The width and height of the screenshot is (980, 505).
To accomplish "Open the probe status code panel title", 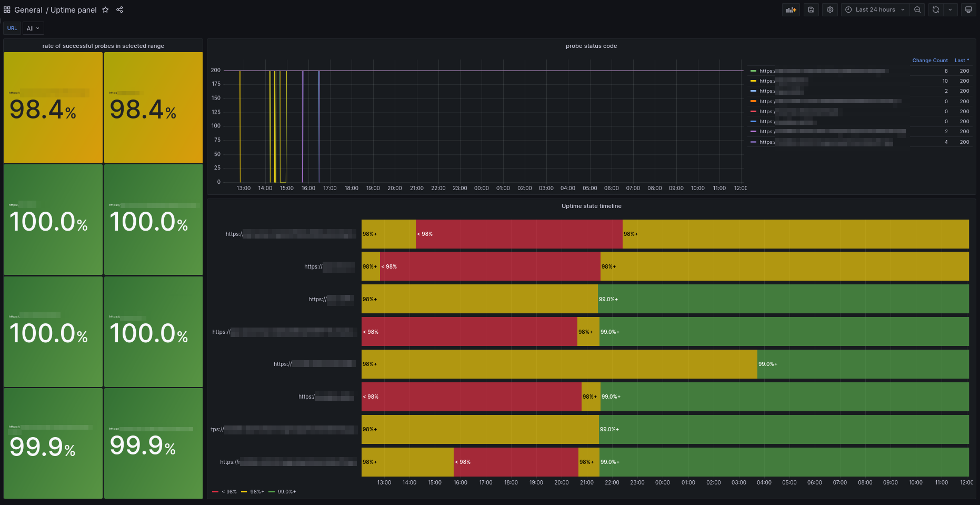I will point(591,46).
